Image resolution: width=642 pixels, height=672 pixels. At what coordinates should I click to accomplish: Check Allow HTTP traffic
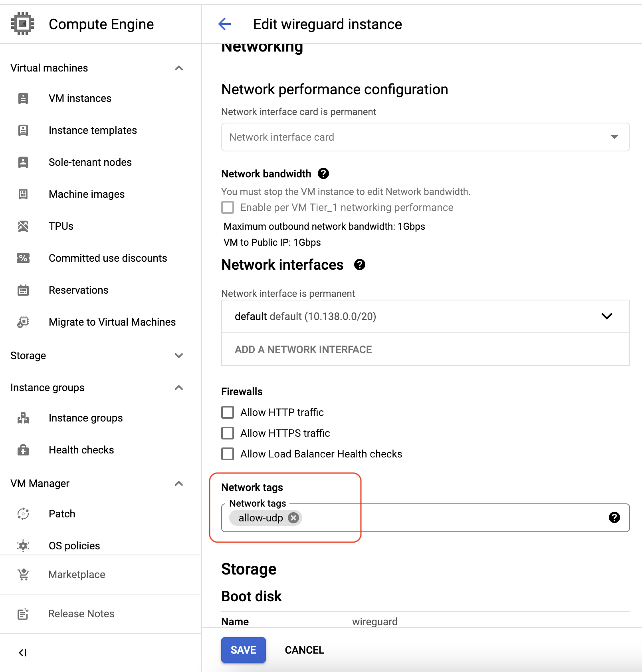228,412
